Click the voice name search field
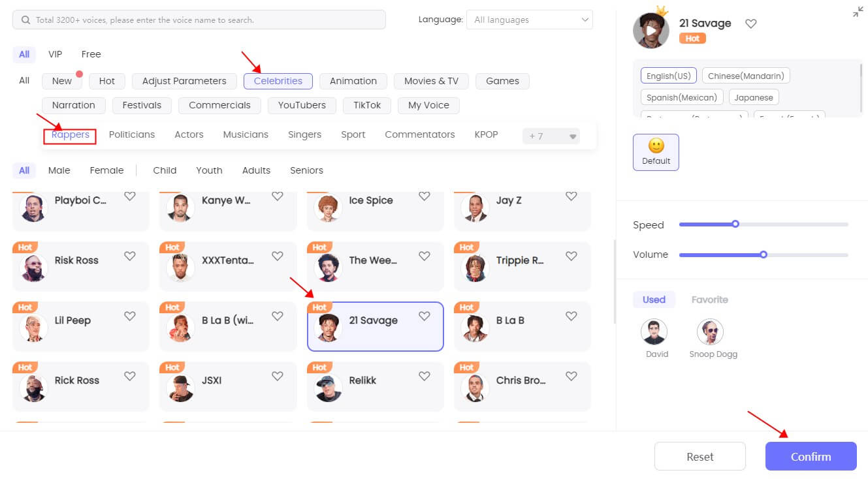Image resolution: width=868 pixels, height=479 pixels. pyautogui.click(x=199, y=20)
